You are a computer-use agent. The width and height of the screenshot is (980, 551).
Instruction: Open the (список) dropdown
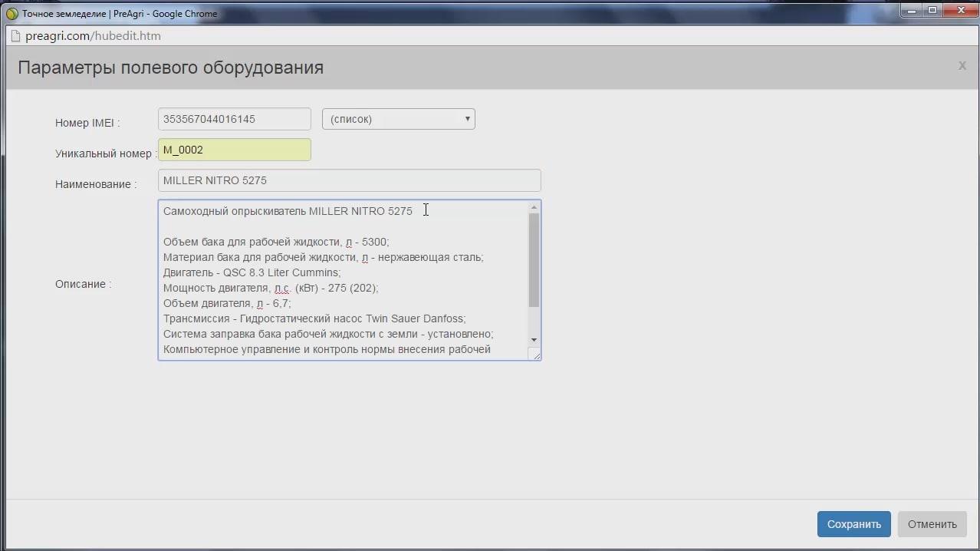398,119
